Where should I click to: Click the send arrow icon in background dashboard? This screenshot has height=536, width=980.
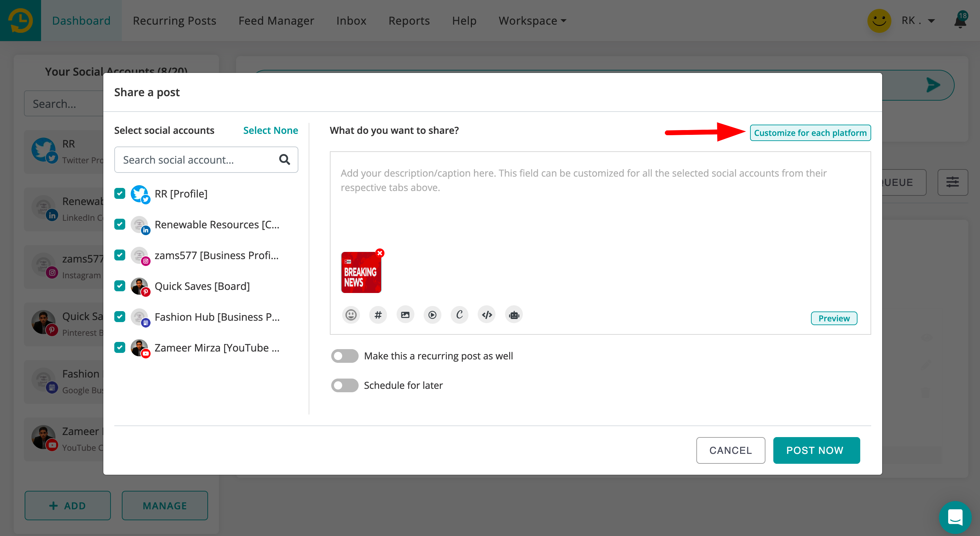[x=933, y=85]
